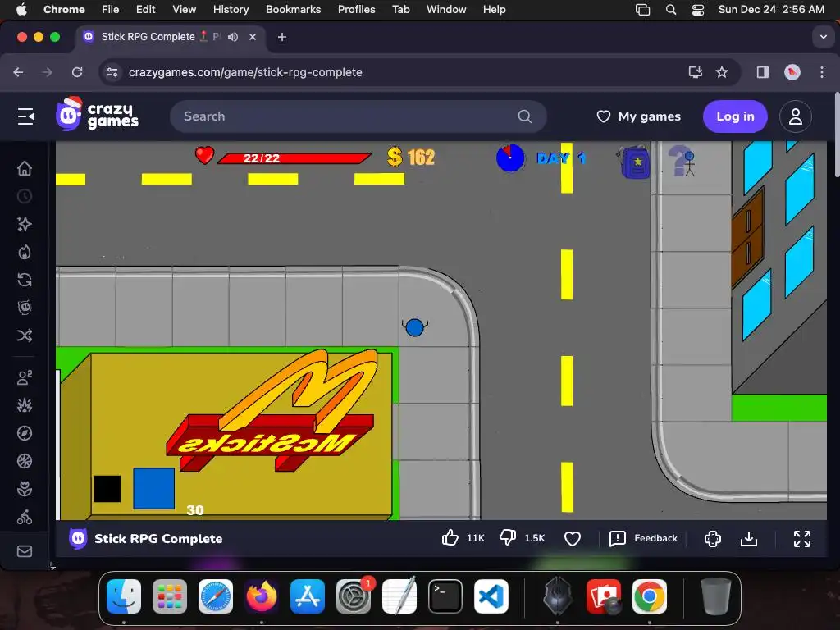Open the envelope contact icon in sidebar
Viewport: 840px width, 630px height.
(24, 551)
